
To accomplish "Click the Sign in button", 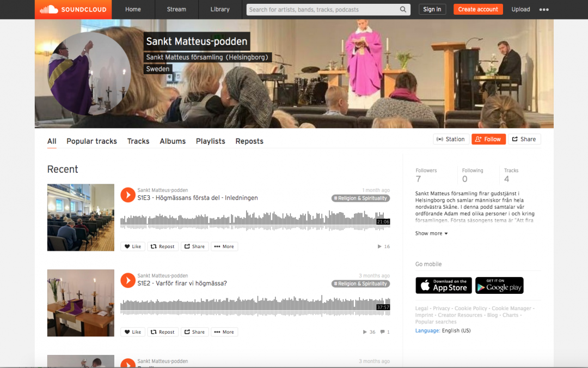I will (432, 9).
